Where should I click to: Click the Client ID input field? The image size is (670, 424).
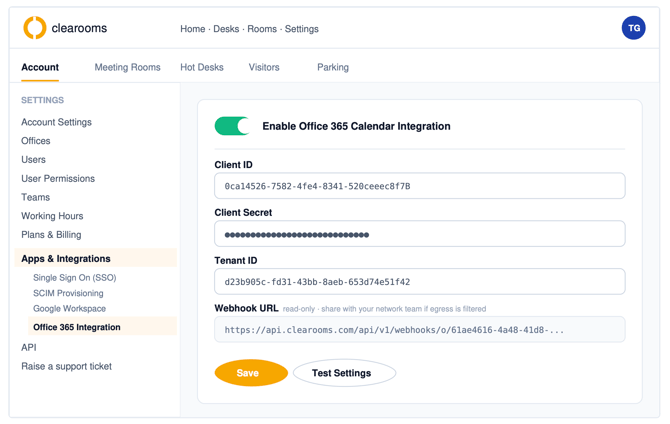(x=420, y=186)
